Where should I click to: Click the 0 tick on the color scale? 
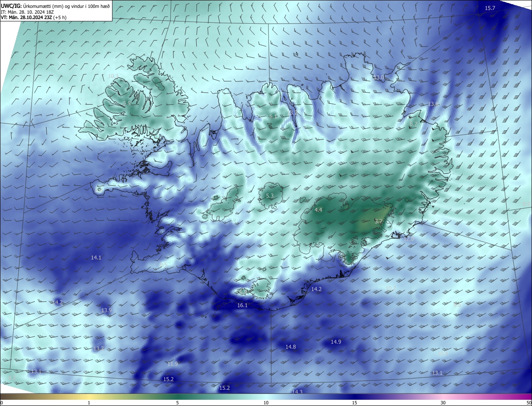(x=2, y=403)
